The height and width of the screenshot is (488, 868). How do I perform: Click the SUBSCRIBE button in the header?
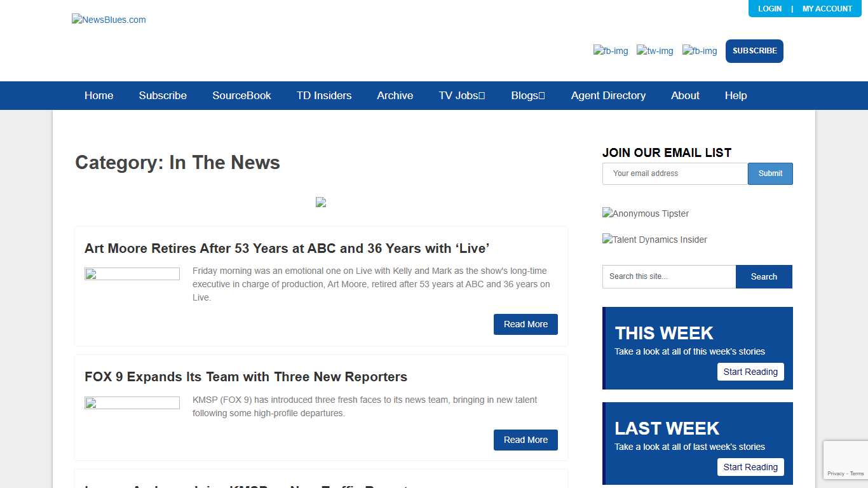tap(754, 51)
